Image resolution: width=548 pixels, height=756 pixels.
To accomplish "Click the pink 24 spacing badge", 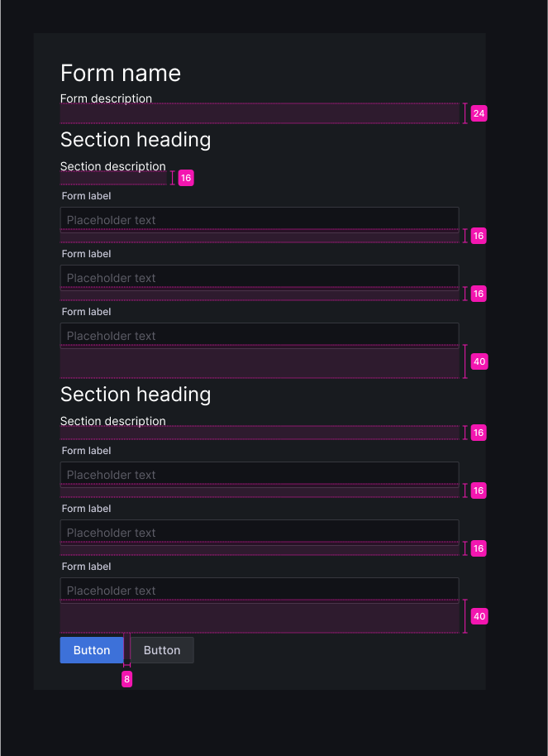I will point(479,113).
